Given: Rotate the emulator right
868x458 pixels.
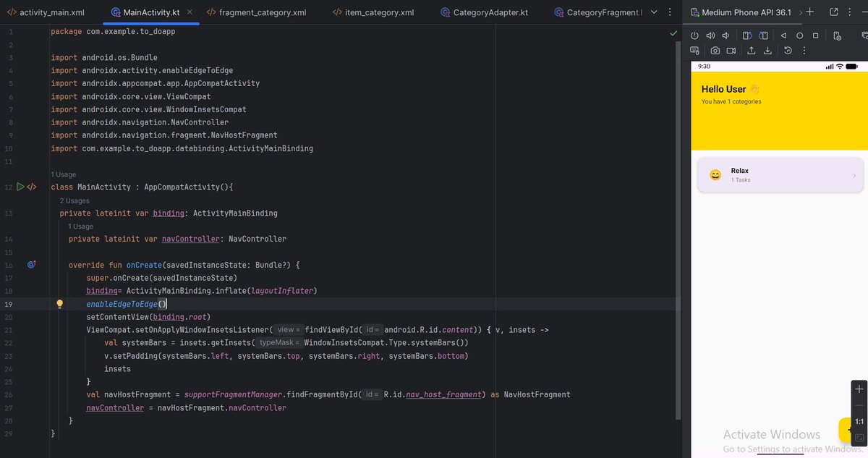Looking at the screenshot, I should [762, 35].
